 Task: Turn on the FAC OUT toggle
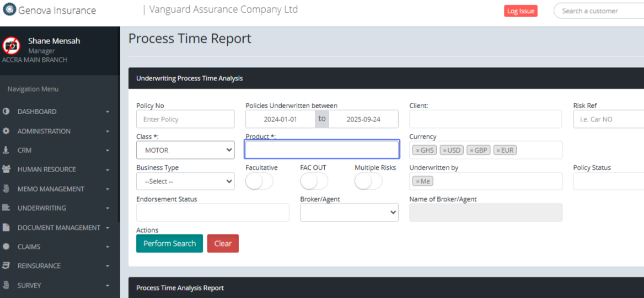tap(314, 182)
